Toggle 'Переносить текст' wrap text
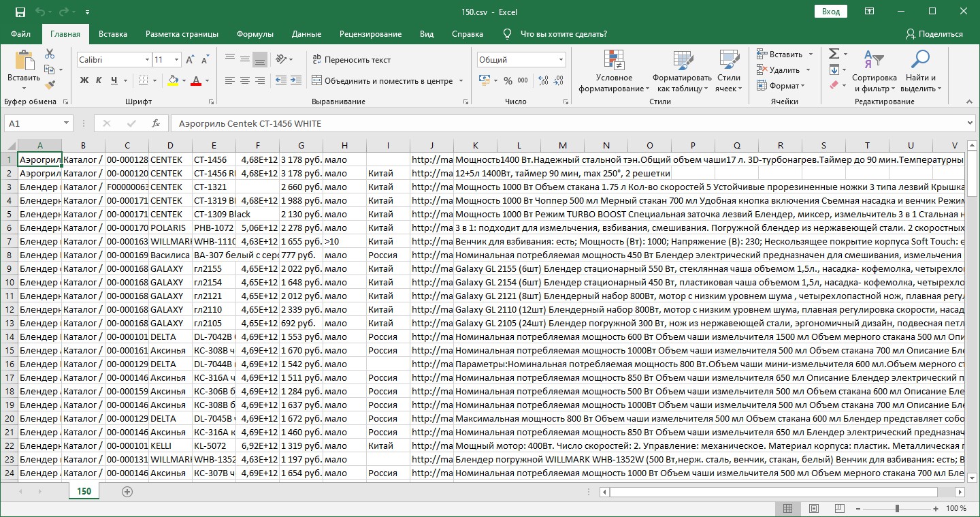This screenshot has height=517, width=980. point(351,60)
